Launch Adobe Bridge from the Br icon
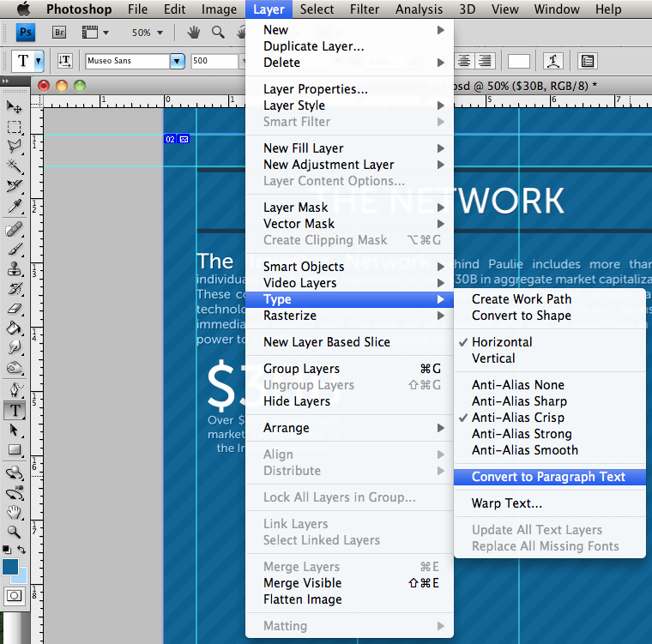The height and width of the screenshot is (644, 652). [x=59, y=32]
